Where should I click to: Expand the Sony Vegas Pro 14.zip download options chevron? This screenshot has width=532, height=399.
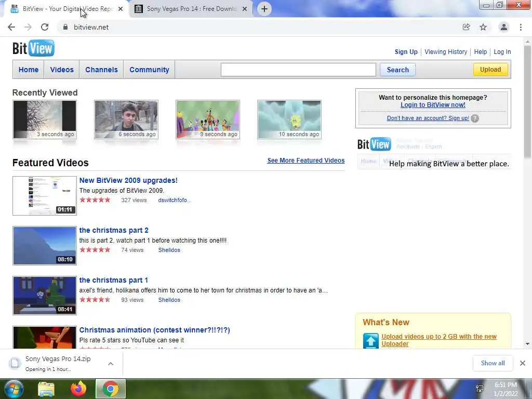(x=111, y=363)
